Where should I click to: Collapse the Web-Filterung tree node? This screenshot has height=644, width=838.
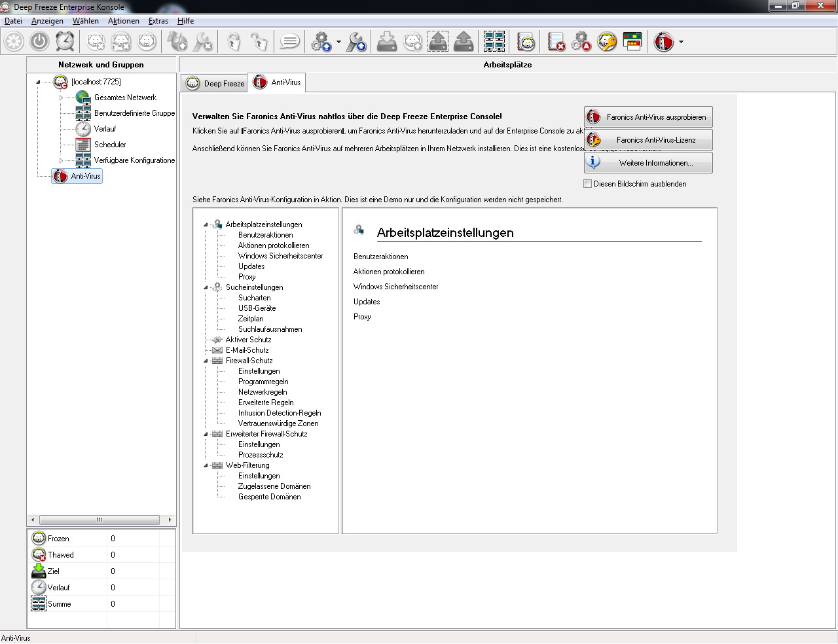click(206, 465)
